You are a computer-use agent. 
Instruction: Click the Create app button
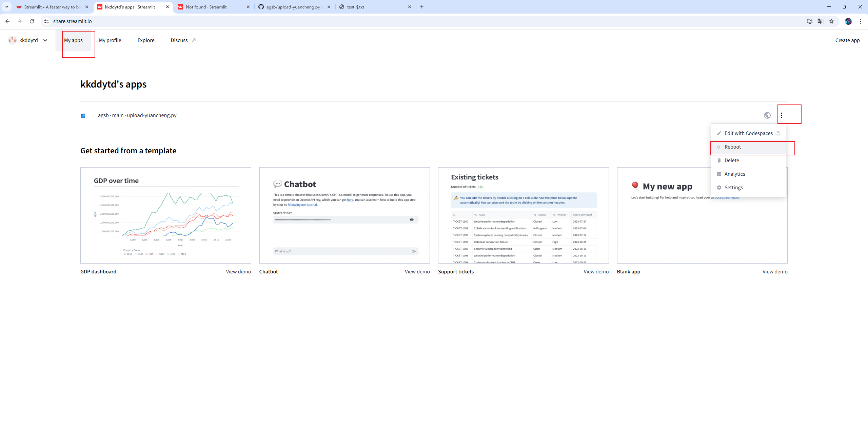pyautogui.click(x=847, y=40)
